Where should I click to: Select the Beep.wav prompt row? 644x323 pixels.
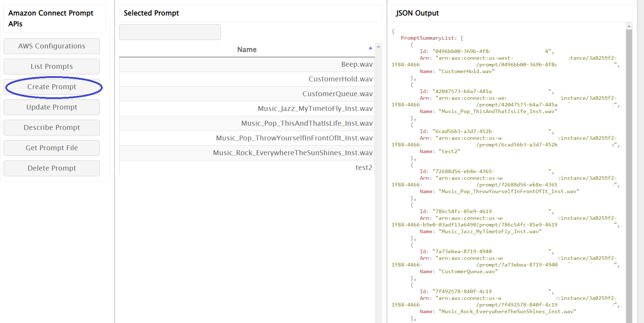[x=247, y=64]
